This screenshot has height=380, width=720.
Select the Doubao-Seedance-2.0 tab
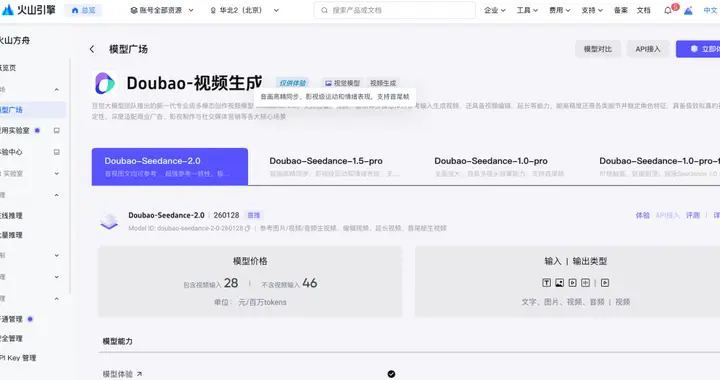170,167
